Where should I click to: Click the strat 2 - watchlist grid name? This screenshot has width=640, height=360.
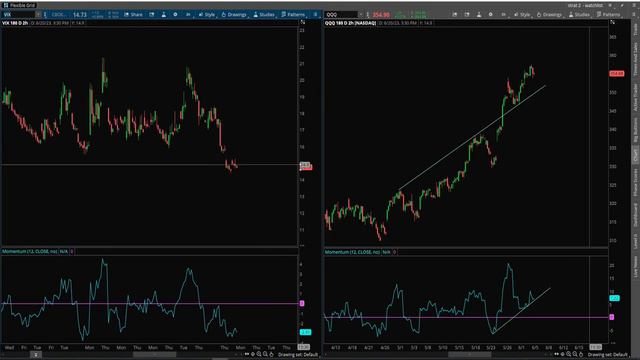(x=585, y=5)
